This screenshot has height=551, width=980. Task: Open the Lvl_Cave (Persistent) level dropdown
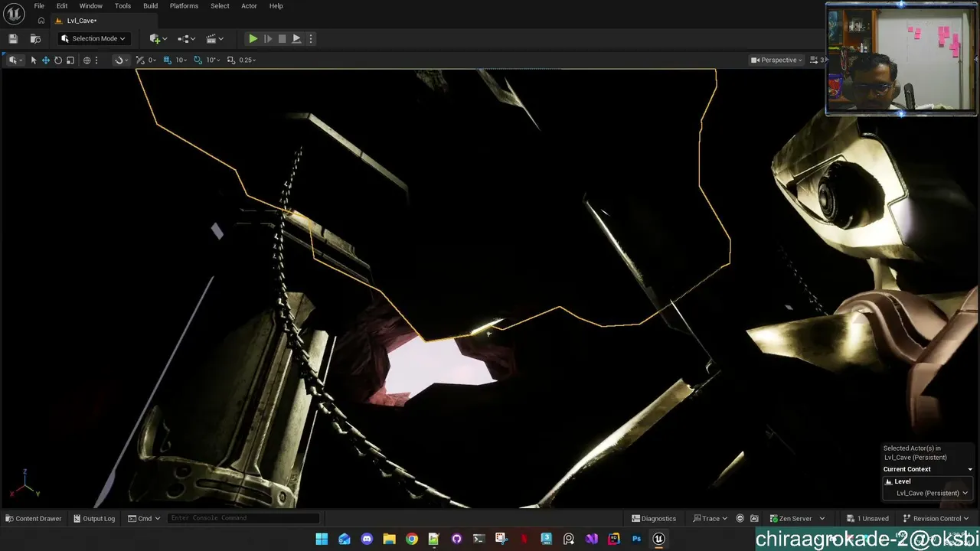tap(932, 493)
